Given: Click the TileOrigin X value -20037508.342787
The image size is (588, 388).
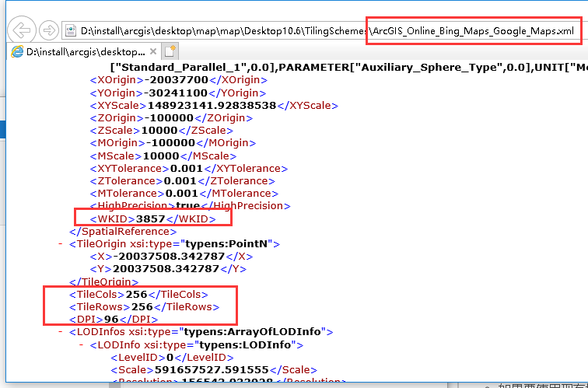Looking at the screenshot, I should tap(168, 257).
